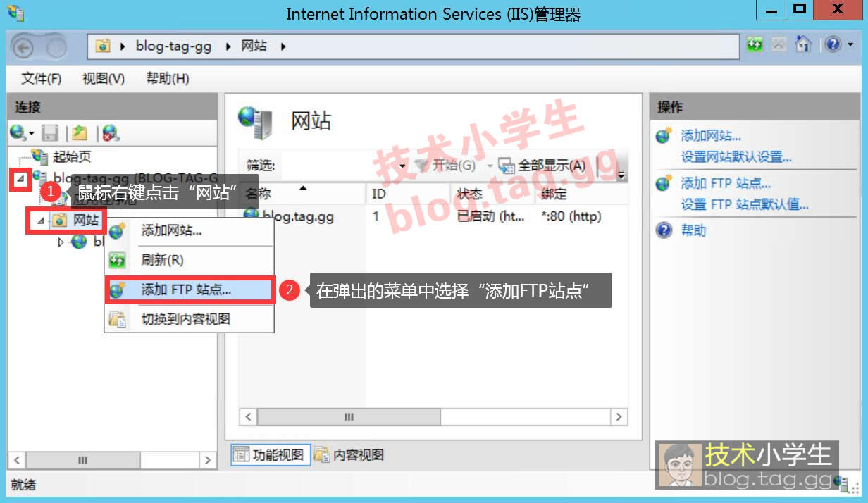The height and width of the screenshot is (503, 868).
Task: Sort sites by 状态 column header
Action: tap(470, 194)
